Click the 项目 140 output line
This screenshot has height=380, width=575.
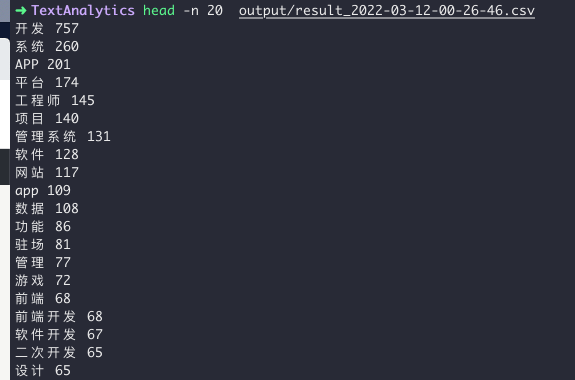(47, 118)
